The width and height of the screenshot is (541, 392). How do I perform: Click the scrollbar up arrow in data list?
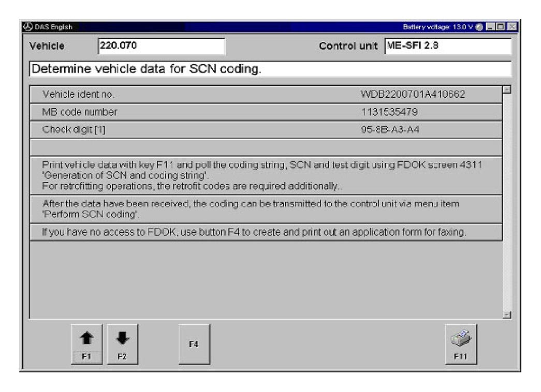pos(507,91)
